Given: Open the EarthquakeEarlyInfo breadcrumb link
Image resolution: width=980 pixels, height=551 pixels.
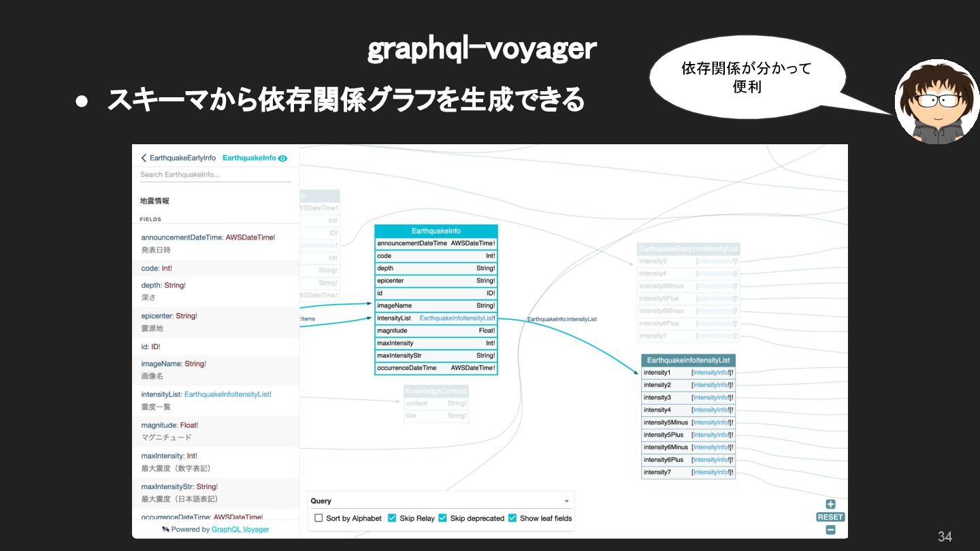Looking at the screenshot, I should 182,158.
